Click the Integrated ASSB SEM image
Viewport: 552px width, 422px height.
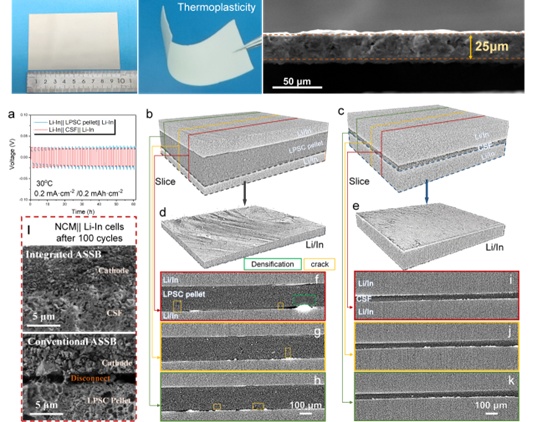click(x=79, y=289)
